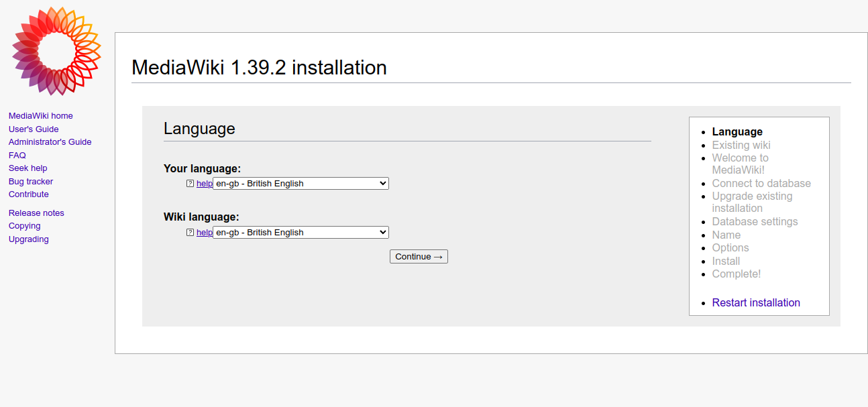
Task: Click the help icon beside Wiki language
Action: (191, 233)
